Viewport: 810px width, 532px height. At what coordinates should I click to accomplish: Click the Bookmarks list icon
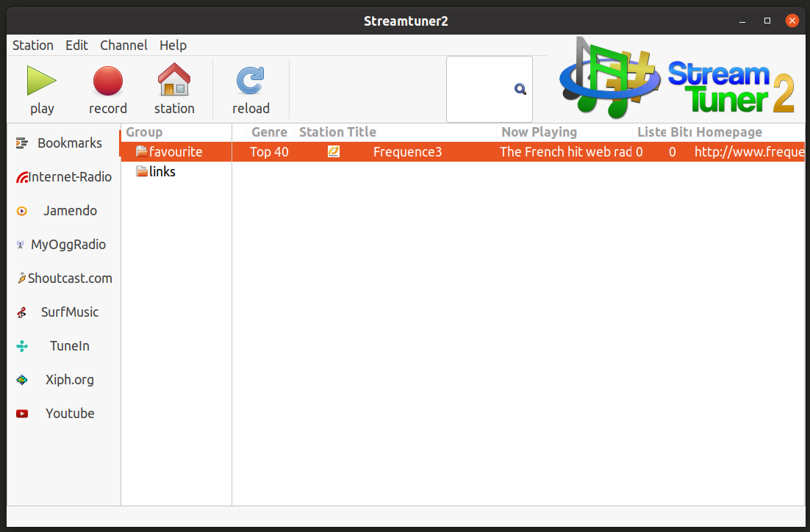coord(22,143)
